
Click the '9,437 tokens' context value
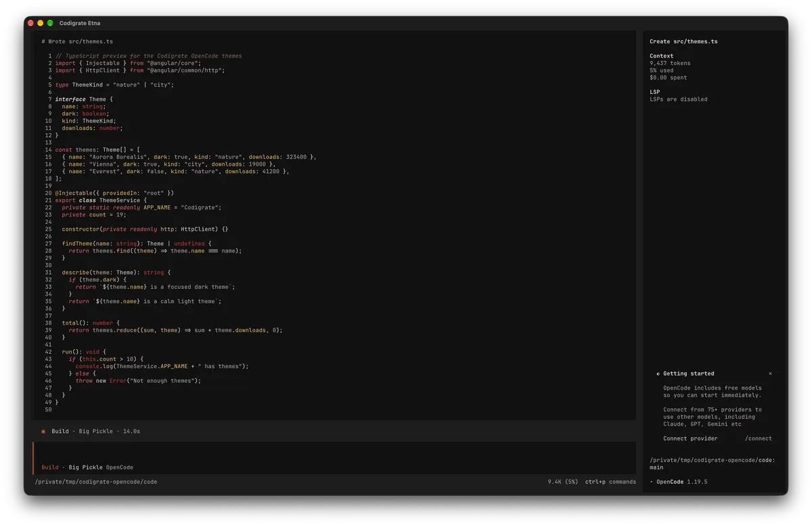pos(670,63)
